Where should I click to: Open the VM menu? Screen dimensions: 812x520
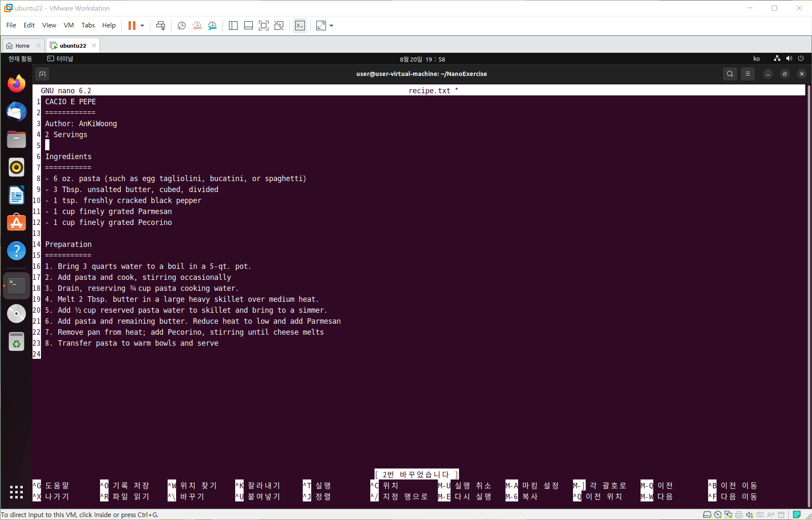tap(68, 25)
